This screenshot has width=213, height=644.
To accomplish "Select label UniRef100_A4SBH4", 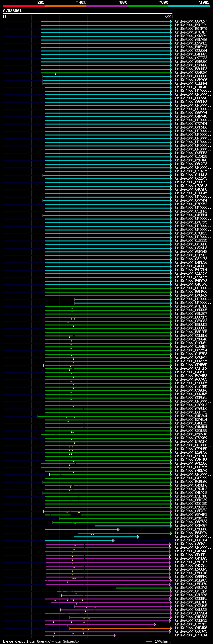I will (x=191, y=215).
